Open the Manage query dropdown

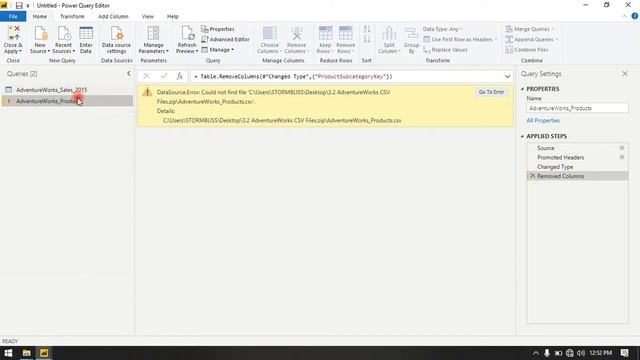[218, 50]
